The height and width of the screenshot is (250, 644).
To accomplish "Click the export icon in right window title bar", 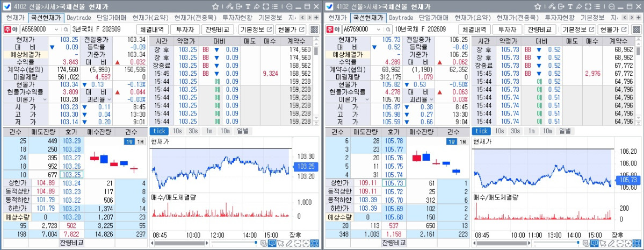I will (x=561, y=6).
